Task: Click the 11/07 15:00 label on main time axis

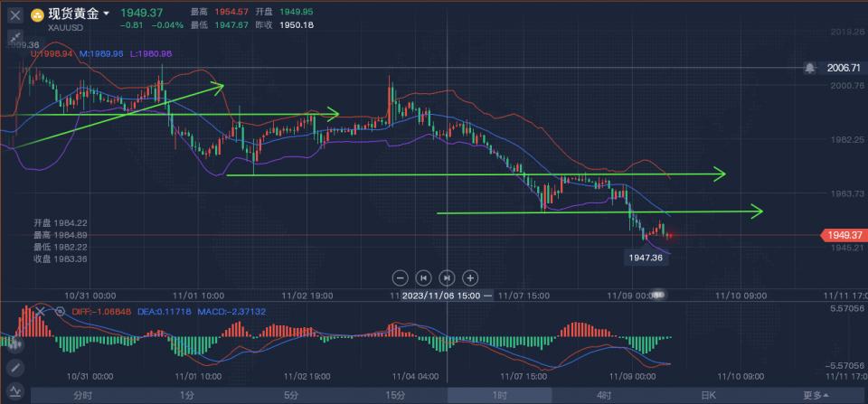Action: [x=524, y=296]
